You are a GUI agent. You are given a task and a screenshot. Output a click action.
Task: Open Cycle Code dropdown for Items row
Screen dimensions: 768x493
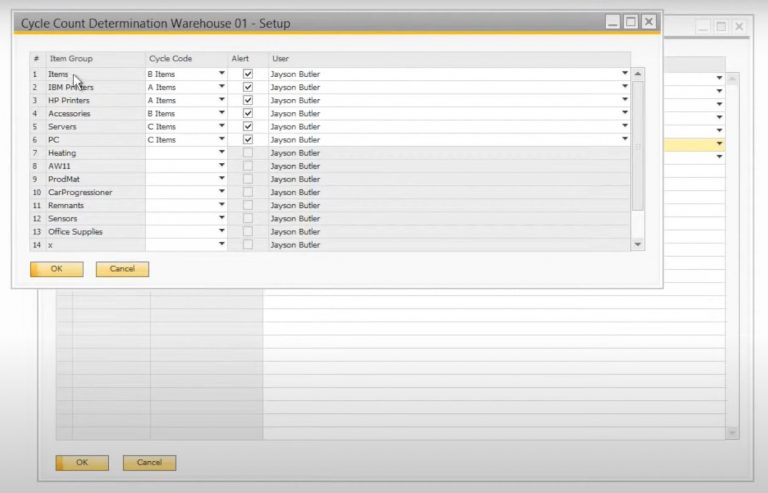pos(221,73)
